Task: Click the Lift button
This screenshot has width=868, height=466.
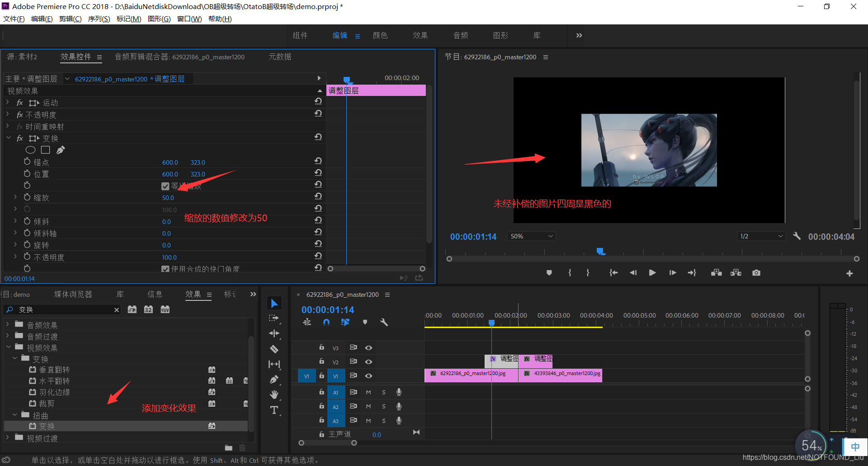Action: tap(716, 273)
